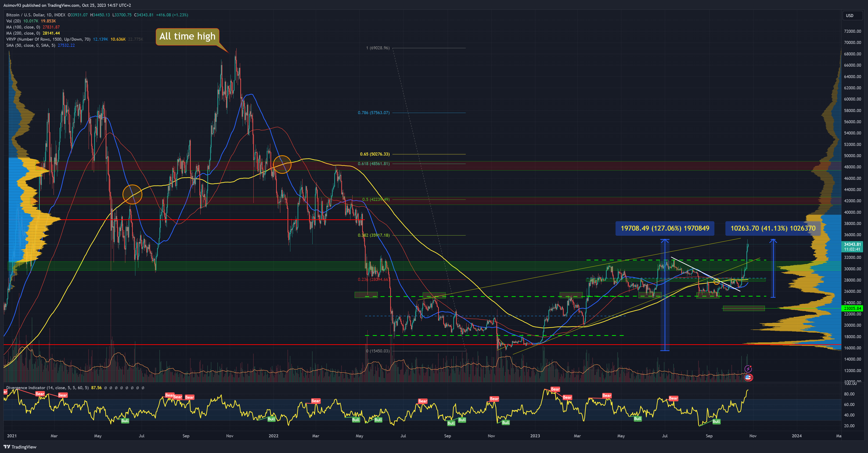This screenshot has width=868, height=453.
Task: Click the All time high callout label
Action: [187, 36]
